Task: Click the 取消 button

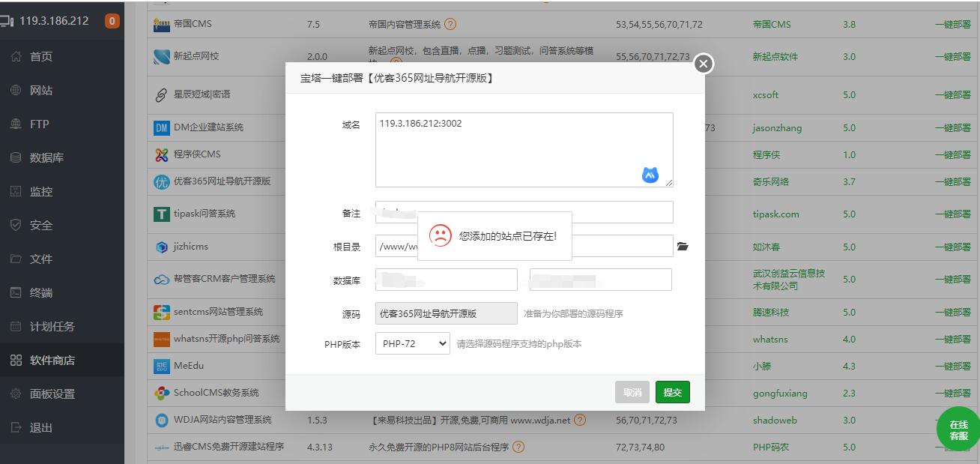Action: [x=632, y=392]
